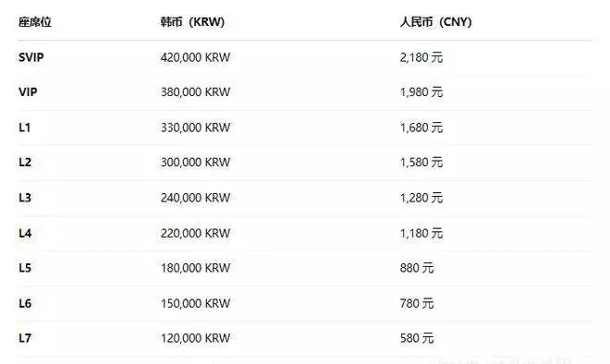Select the L7 seat row label
This screenshot has height=364, width=610.
tap(25, 338)
